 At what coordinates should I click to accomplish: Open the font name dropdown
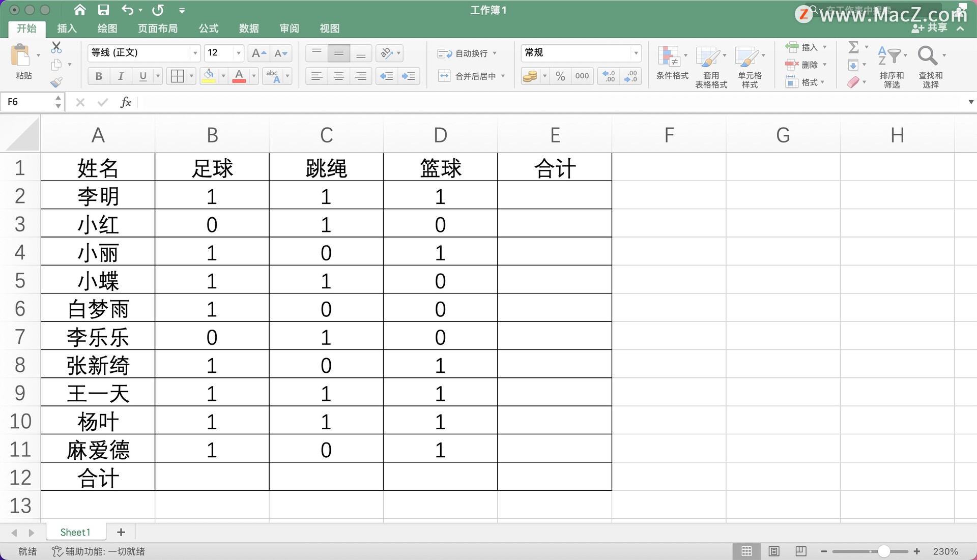(x=195, y=53)
